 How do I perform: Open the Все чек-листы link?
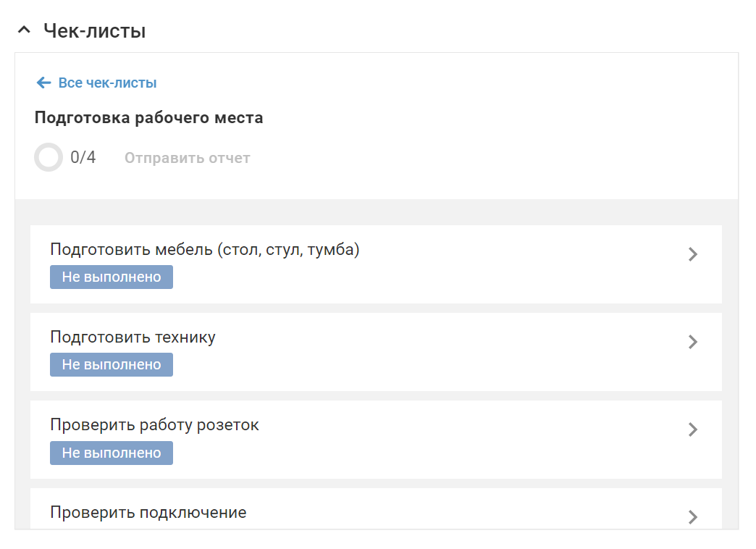107,83
